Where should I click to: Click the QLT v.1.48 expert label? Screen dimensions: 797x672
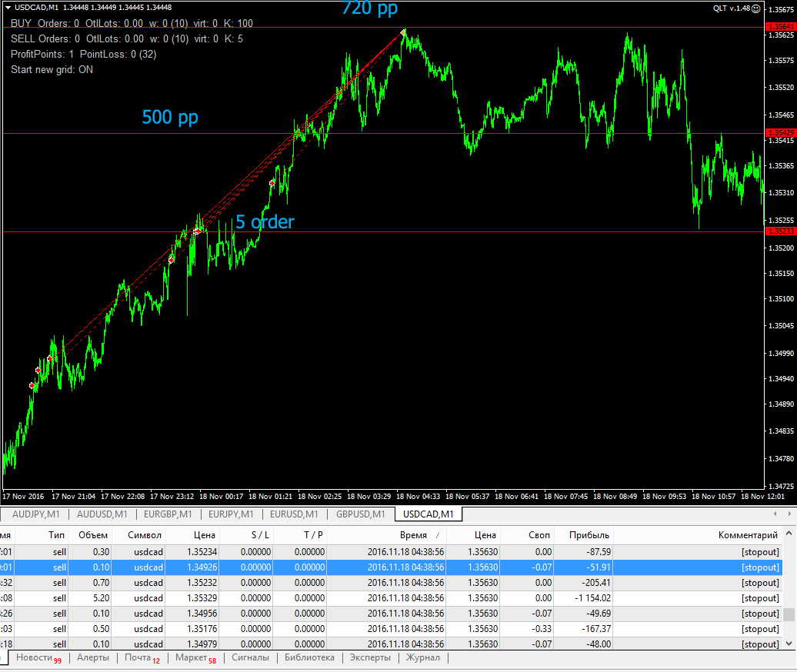[732, 8]
